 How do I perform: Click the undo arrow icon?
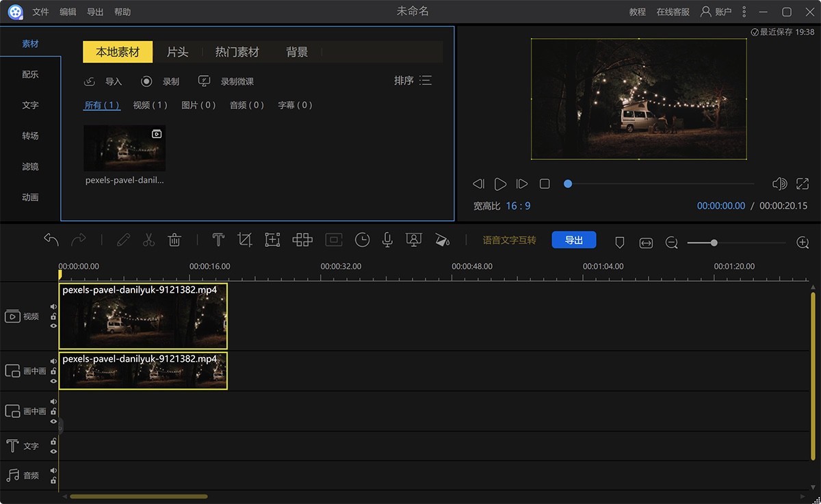point(51,240)
